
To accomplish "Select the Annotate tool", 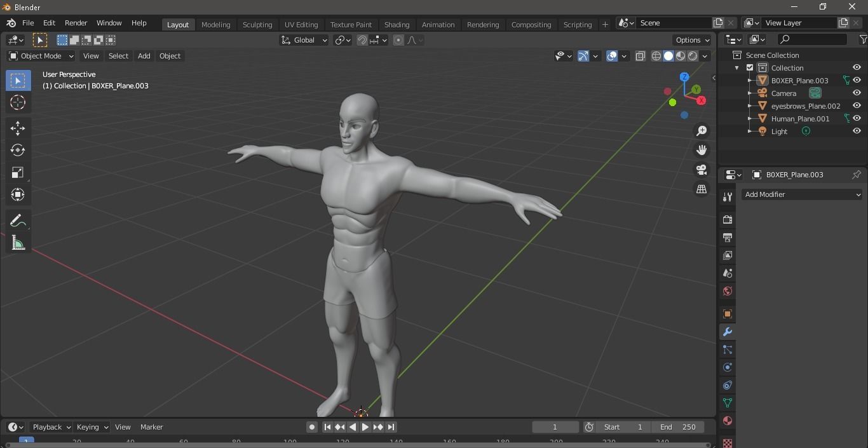I will (x=18, y=221).
